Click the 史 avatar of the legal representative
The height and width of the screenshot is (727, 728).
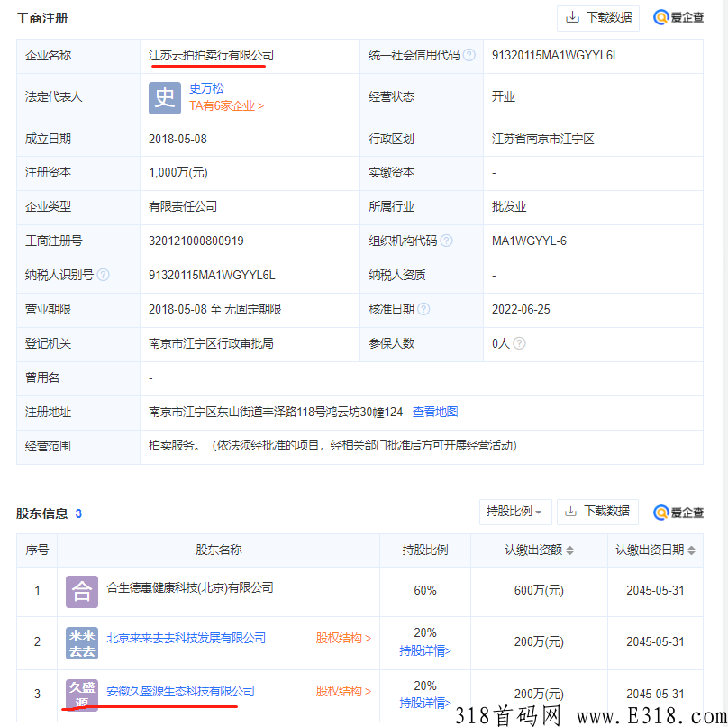(x=165, y=98)
